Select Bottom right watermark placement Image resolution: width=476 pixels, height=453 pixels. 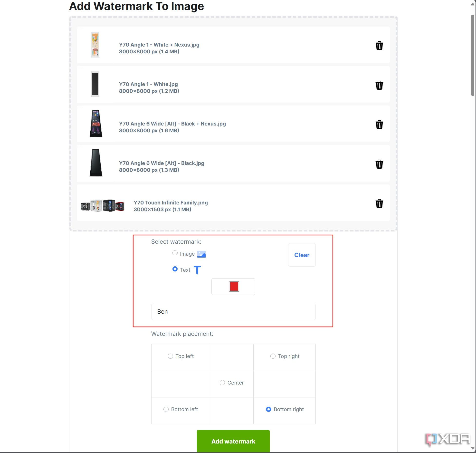268,409
